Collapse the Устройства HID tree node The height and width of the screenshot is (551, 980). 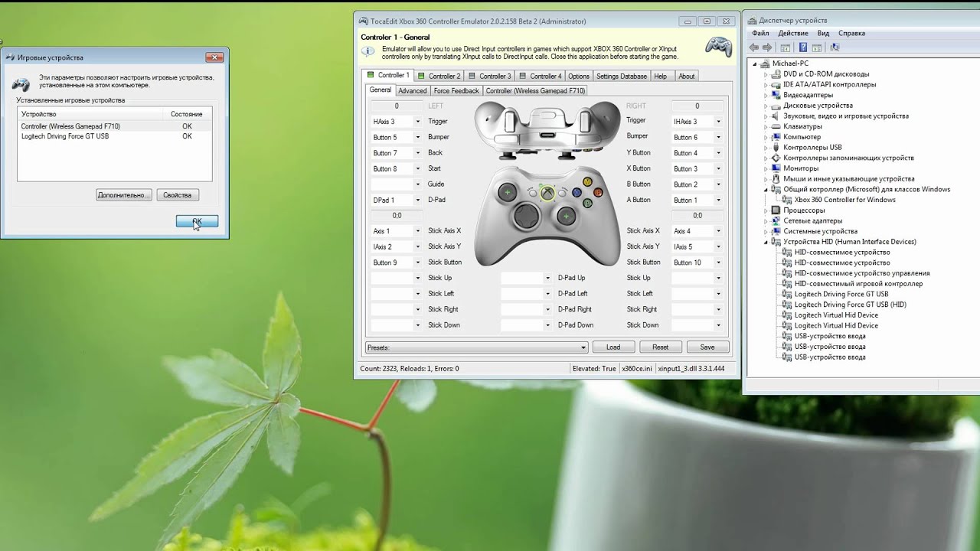coord(766,242)
